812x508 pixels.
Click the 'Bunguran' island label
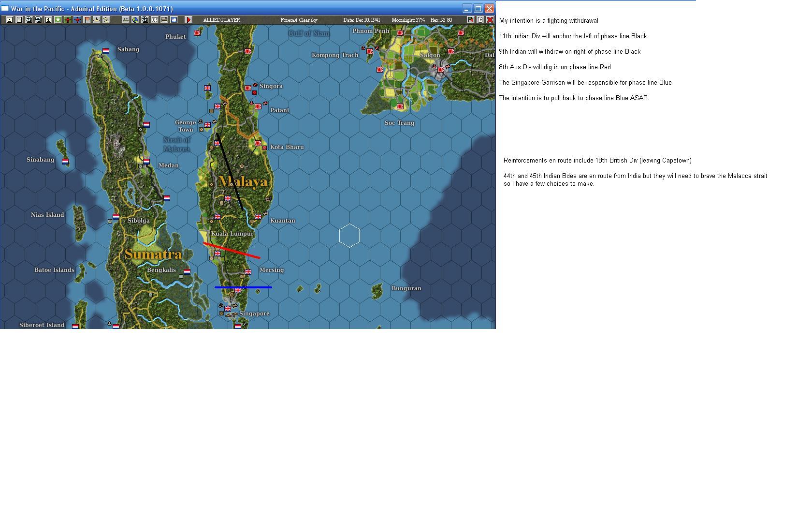406,288
